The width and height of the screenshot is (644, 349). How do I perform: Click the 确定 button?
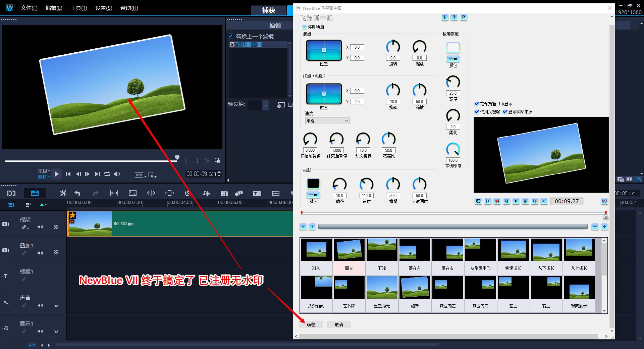311,325
